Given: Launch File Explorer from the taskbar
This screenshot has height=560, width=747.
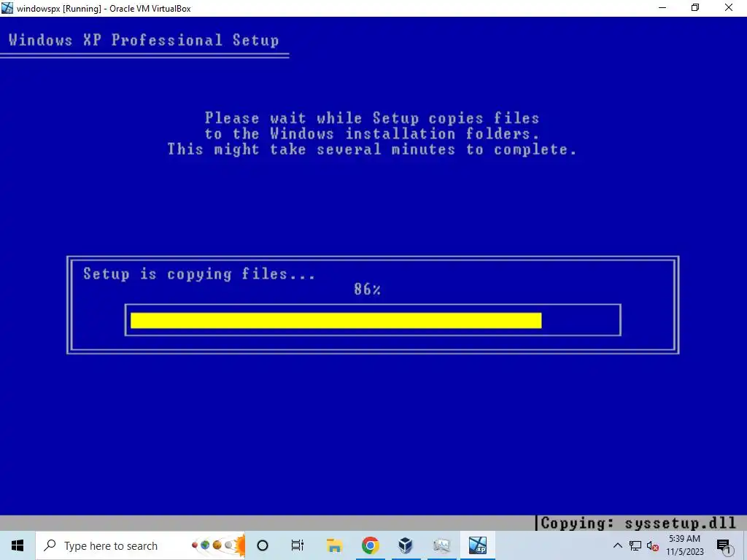Looking at the screenshot, I should point(334,545).
